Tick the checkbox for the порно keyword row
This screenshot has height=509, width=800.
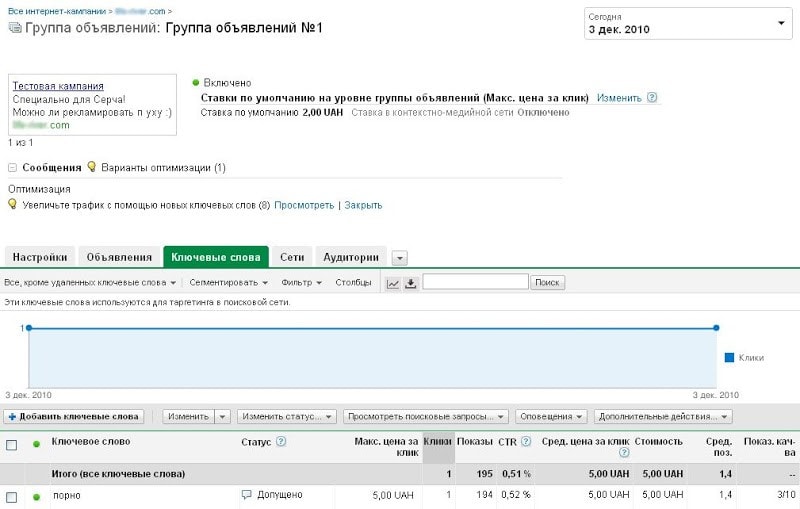coord(12,496)
